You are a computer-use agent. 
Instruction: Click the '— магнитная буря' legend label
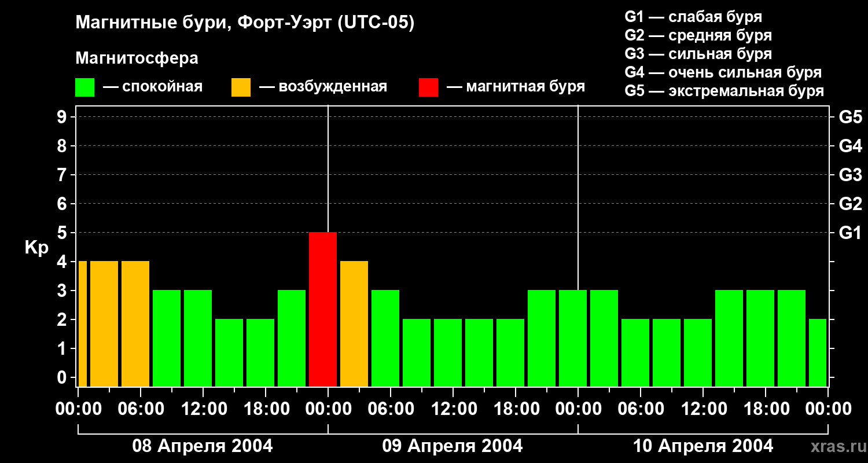point(516,87)
